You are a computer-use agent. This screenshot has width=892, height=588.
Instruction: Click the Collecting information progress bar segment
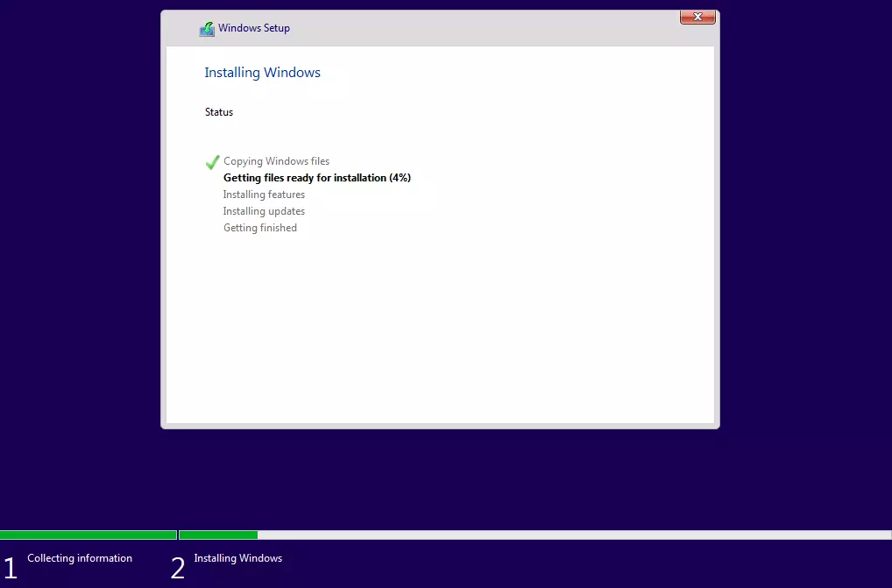88,535
